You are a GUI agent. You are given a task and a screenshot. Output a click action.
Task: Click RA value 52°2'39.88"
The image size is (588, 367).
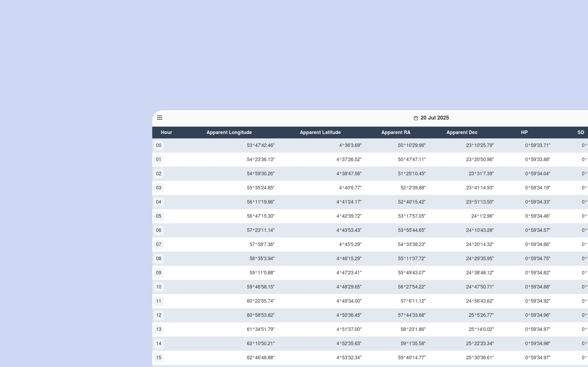coord(413,188)
